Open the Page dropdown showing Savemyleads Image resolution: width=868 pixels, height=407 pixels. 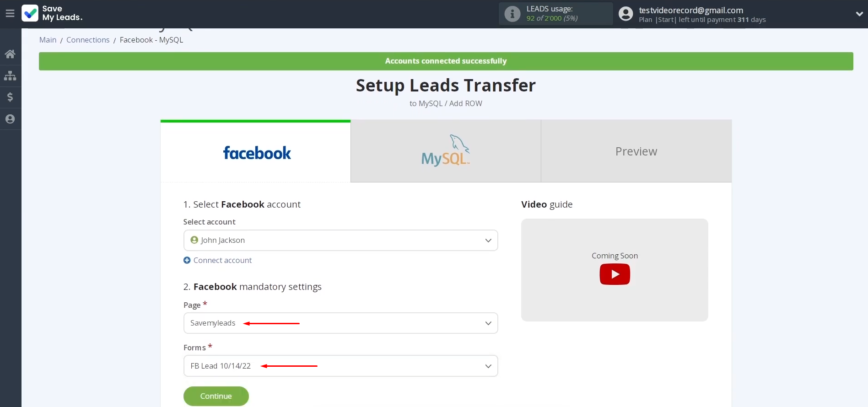[340, 323]
